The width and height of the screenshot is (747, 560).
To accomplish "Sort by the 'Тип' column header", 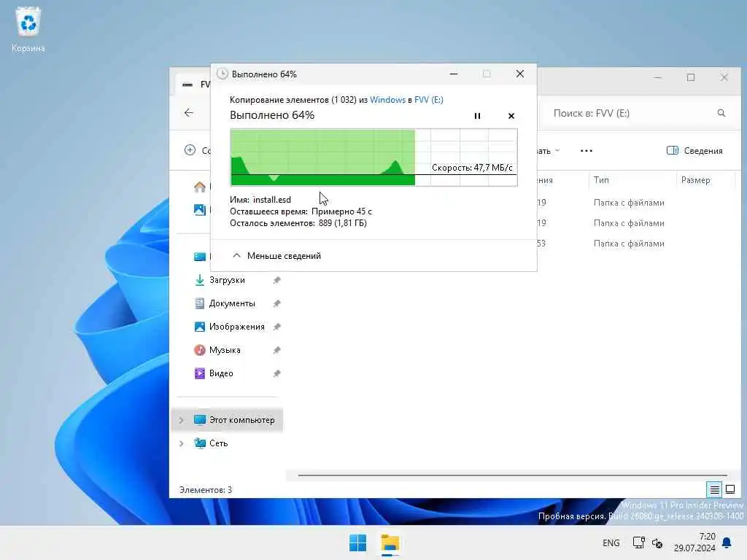I will click(601, 180).
